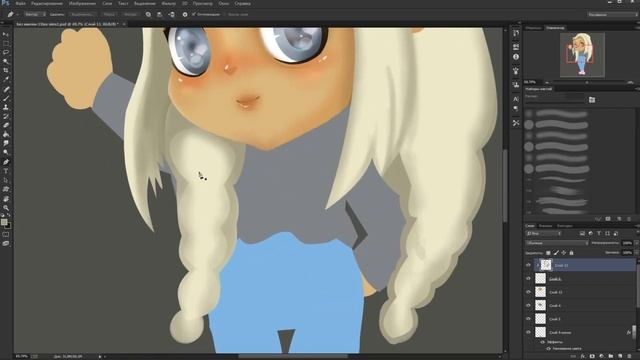The image size is (640, 360).
Task: Hide layer Слой 12
Action: [528, 292]
